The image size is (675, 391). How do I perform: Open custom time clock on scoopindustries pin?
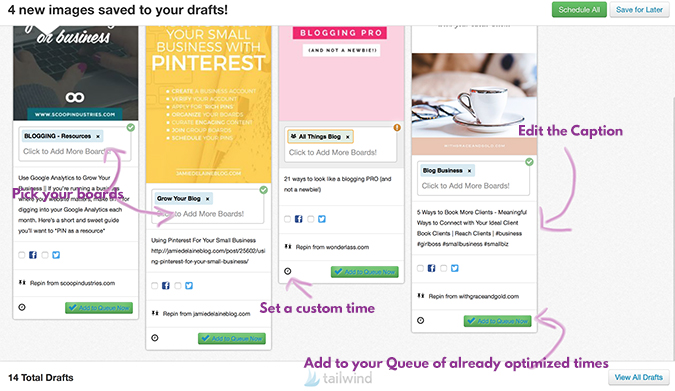click(x=22, y=307)
